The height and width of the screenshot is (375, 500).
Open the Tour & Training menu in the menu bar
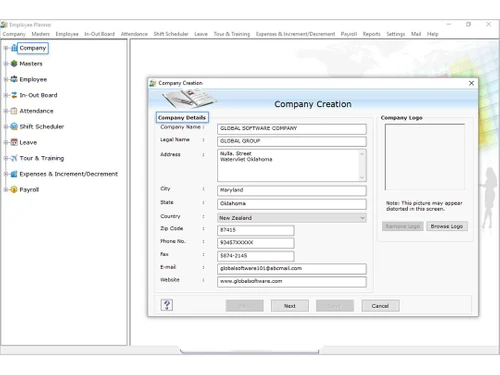pos(232,34)
